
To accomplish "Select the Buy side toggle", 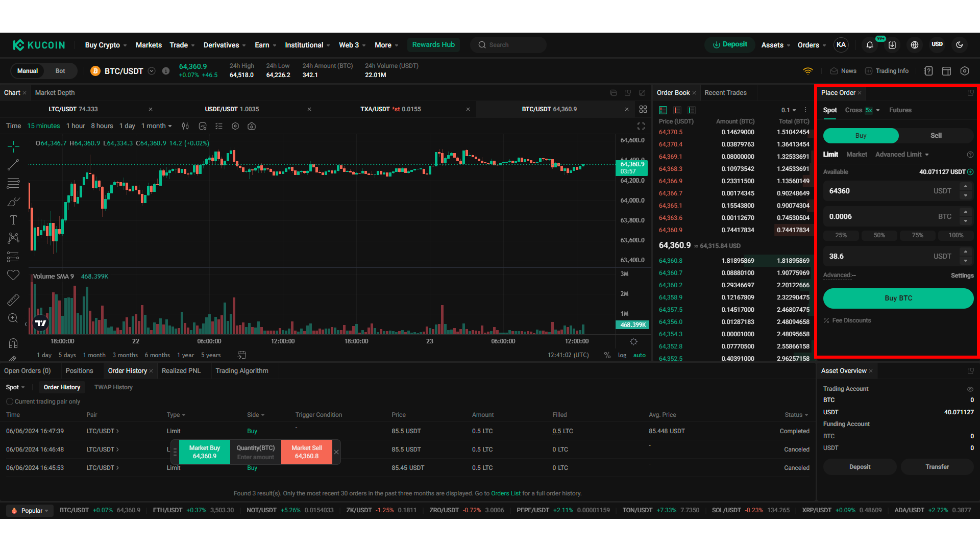I will (861, 136).
